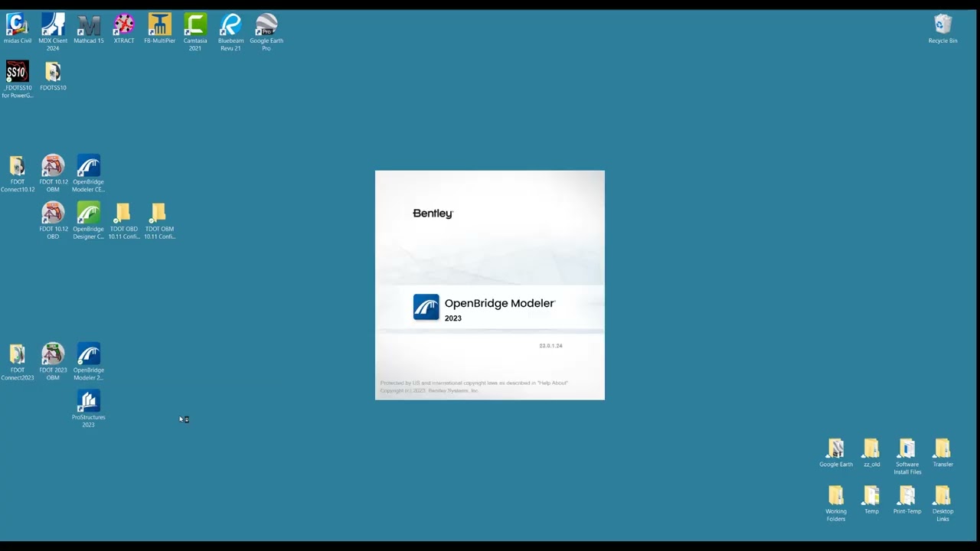Click the OpenBridge Modeler logo on splash screen
Image resolution: width=980 pixels, height=551 pixels.
click(426, 307)
